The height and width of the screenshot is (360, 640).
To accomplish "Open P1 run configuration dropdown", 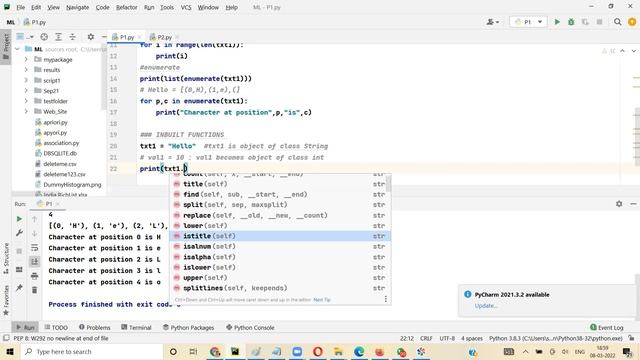I will pyautogui.click(x=528, y=22).
